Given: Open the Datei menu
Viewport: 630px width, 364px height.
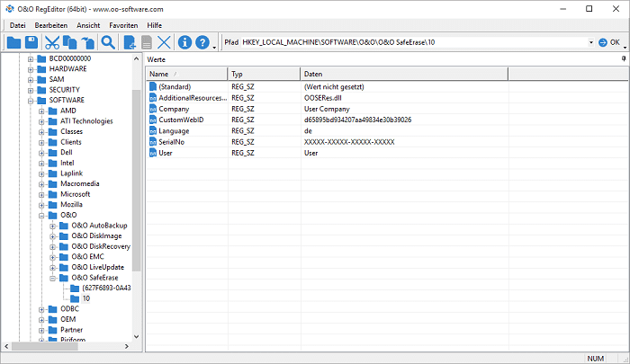Looking at the screenshot, I should [18, 25].
